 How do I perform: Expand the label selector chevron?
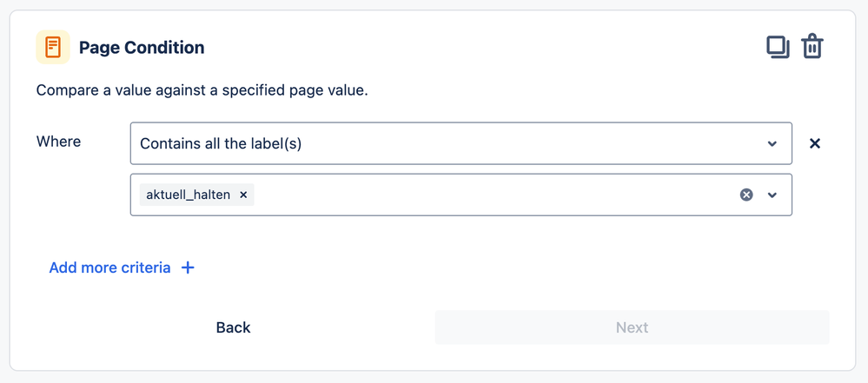pos(772,195)
